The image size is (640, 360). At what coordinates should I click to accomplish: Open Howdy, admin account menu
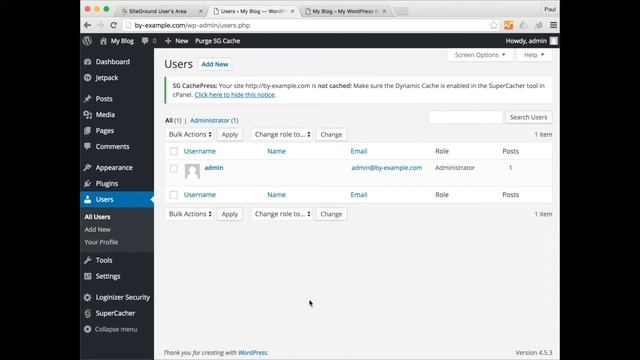point(531,41)
